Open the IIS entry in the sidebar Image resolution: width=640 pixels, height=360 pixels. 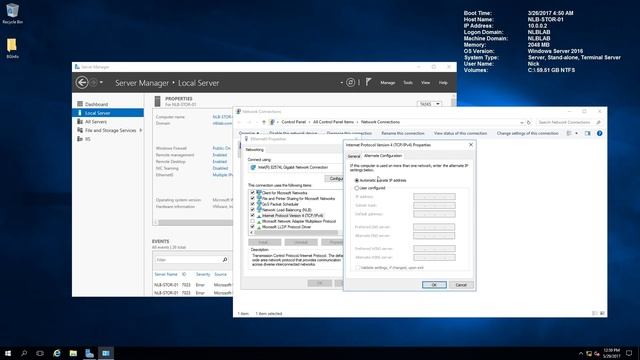tap(88, 139)
